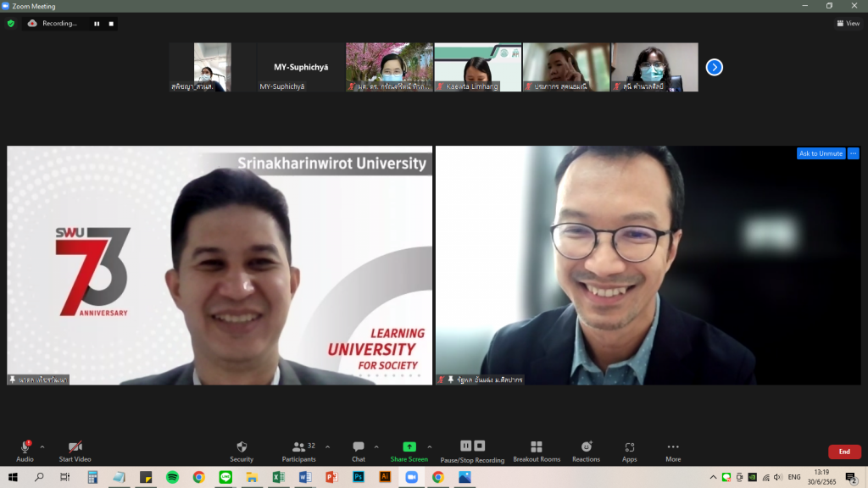Viewport: 868px width, 488px height.
Task: Open the Participants panel
Action: tap(299, 451)
